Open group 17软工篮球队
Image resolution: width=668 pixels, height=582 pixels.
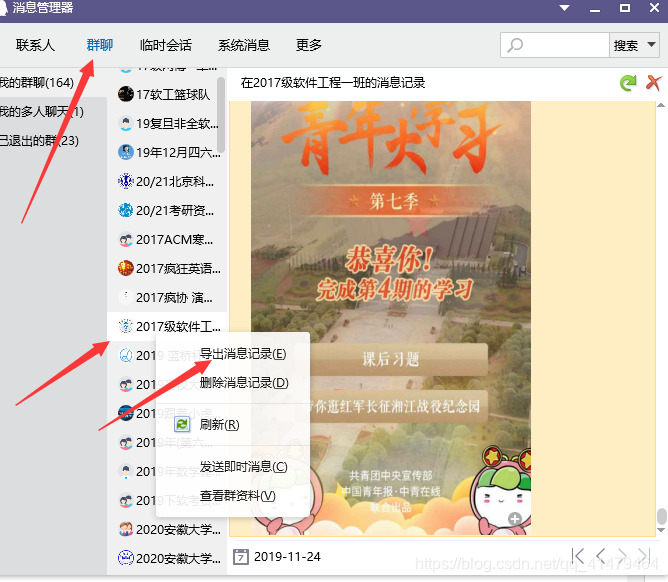pyautogui.click(x=167, y=94)
